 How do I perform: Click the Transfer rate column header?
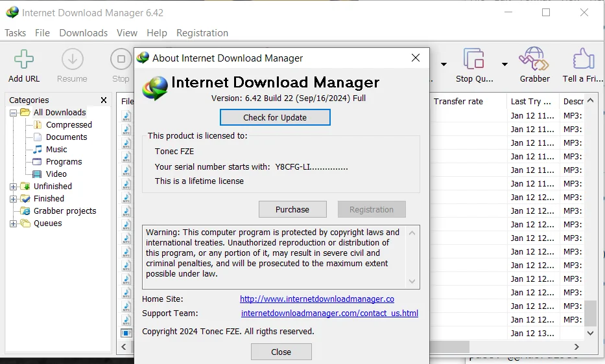click(x=468, y=102)
